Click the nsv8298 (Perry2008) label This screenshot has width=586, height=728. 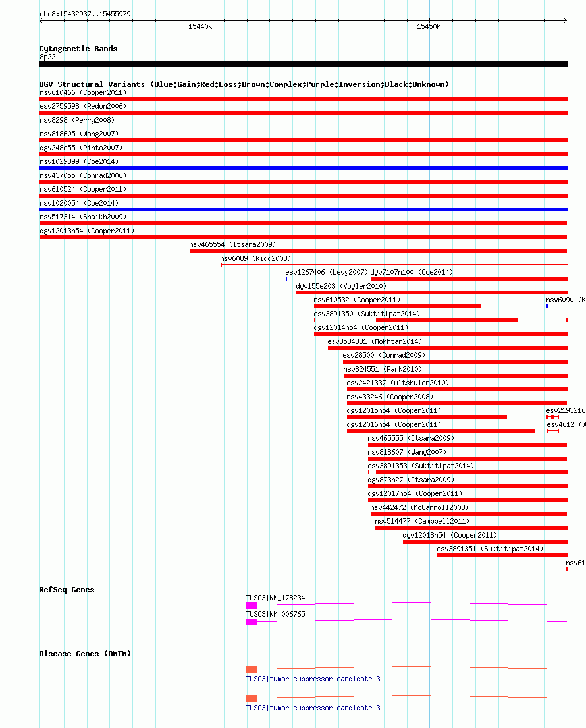(77, 121)
